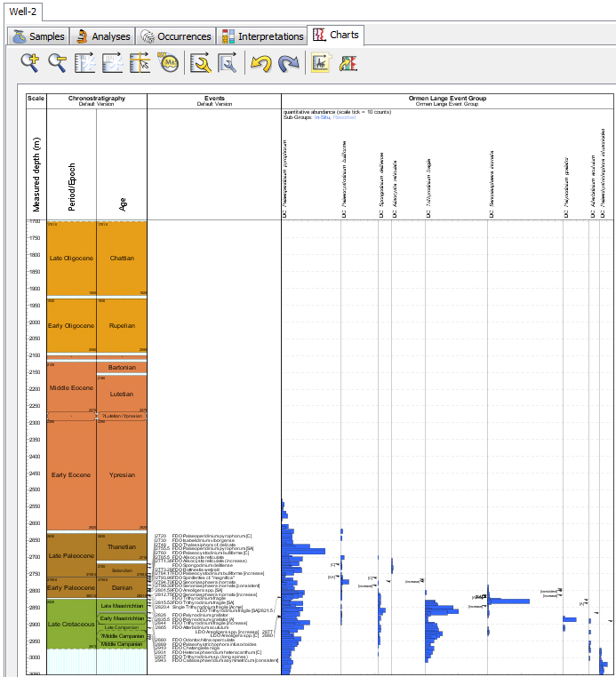Select the Danian age block
The width and height of the screenshot is (616, 677).
click(x=122, y=587)
